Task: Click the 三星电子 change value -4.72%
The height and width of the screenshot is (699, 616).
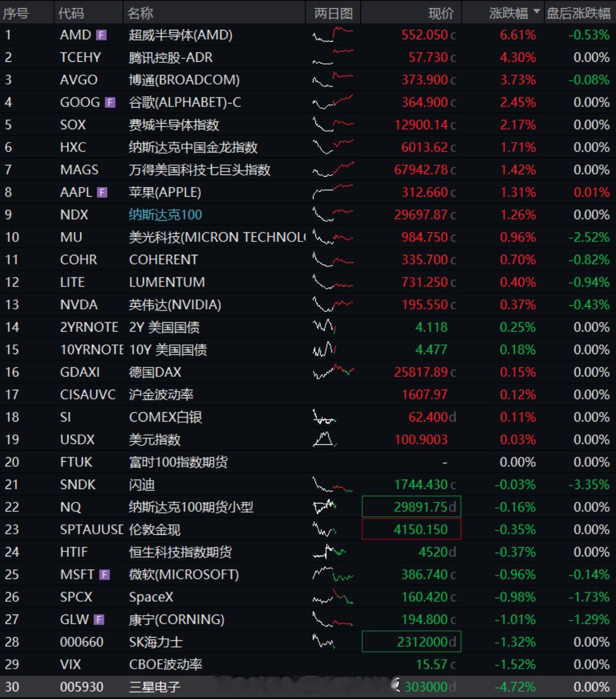Action: point(515,687)
